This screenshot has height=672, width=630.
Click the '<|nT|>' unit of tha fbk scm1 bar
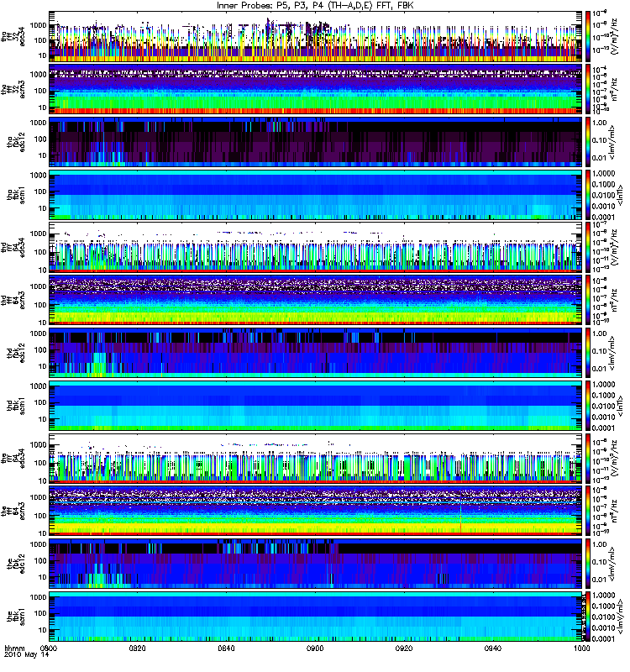[x=620, y=195]
